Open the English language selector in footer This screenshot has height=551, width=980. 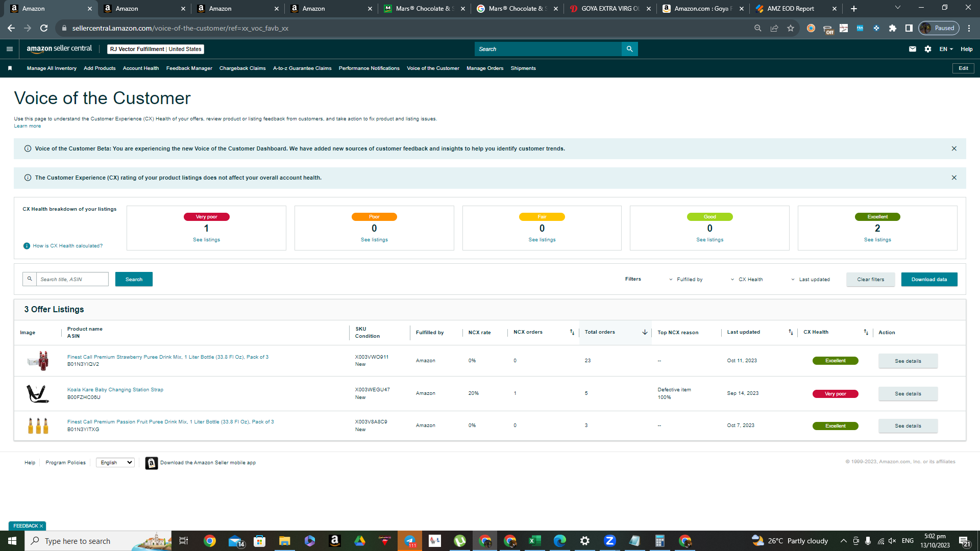point(116,463)
